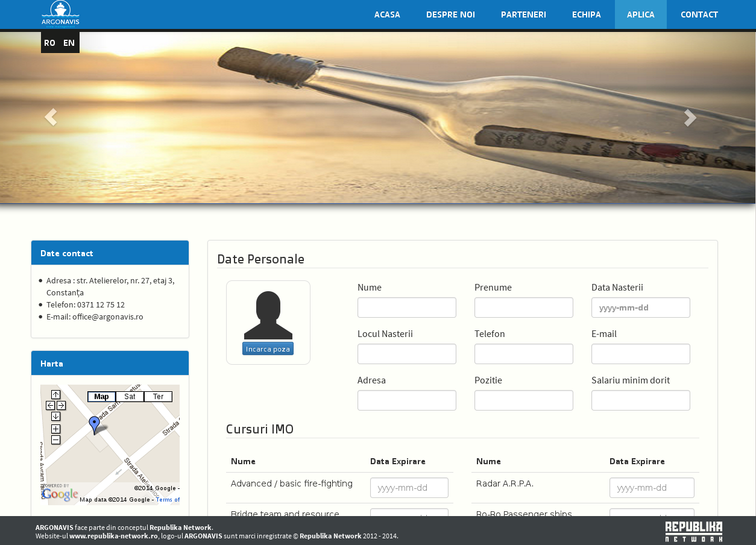This screenshot has height=545, width=756.
Task: Click the Prenume input field
Action: pos(524,307)
